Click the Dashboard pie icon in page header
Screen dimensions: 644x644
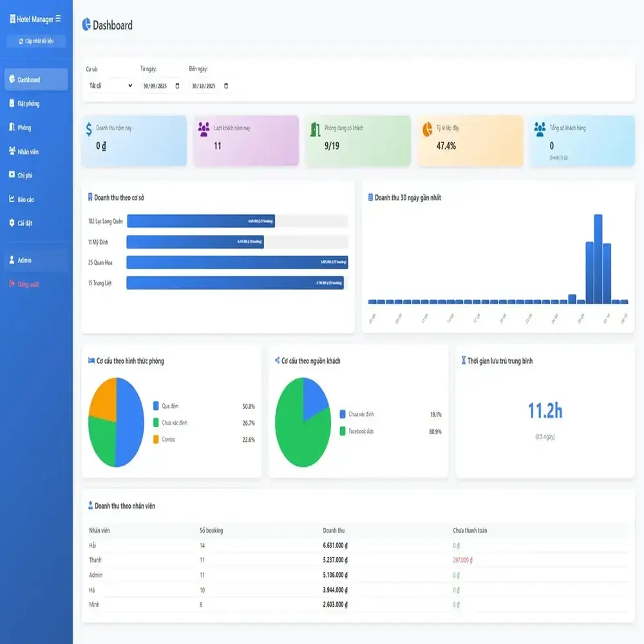[86, 25]
